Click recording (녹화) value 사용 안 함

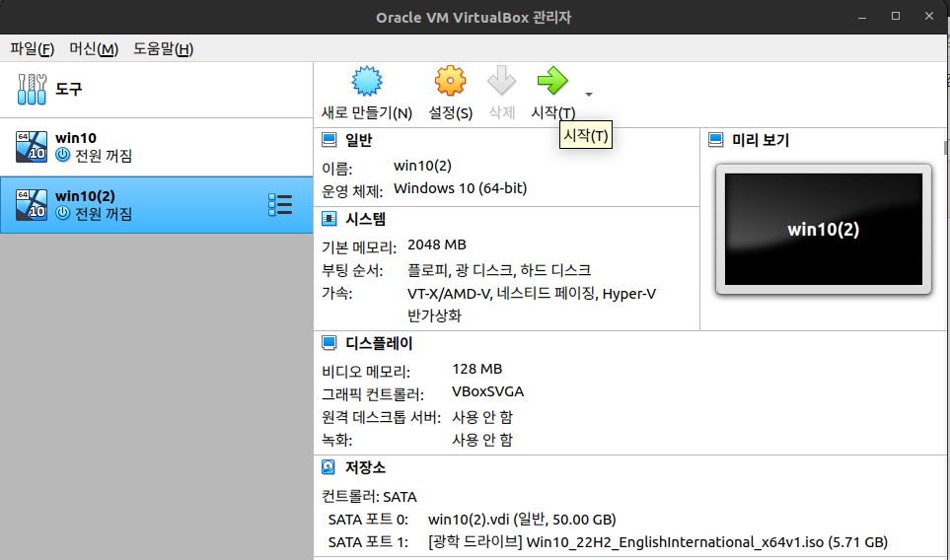(x=482, y=440)
